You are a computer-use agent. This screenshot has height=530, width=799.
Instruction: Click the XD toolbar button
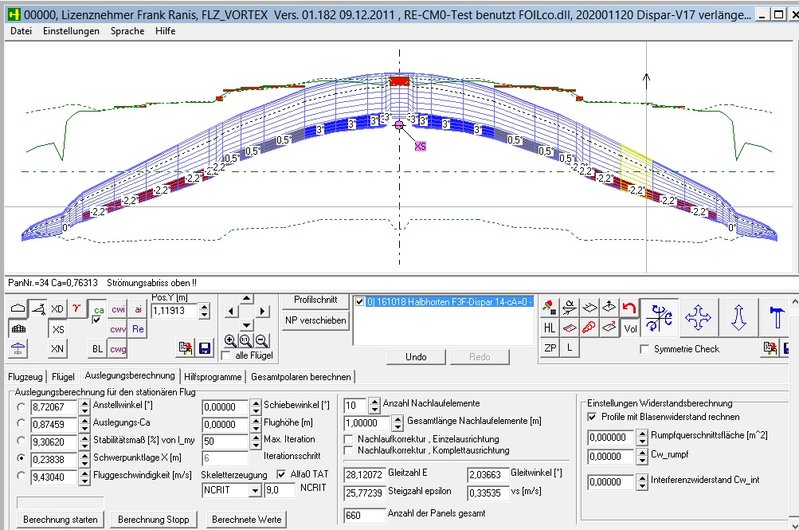[x=58, y=309]
